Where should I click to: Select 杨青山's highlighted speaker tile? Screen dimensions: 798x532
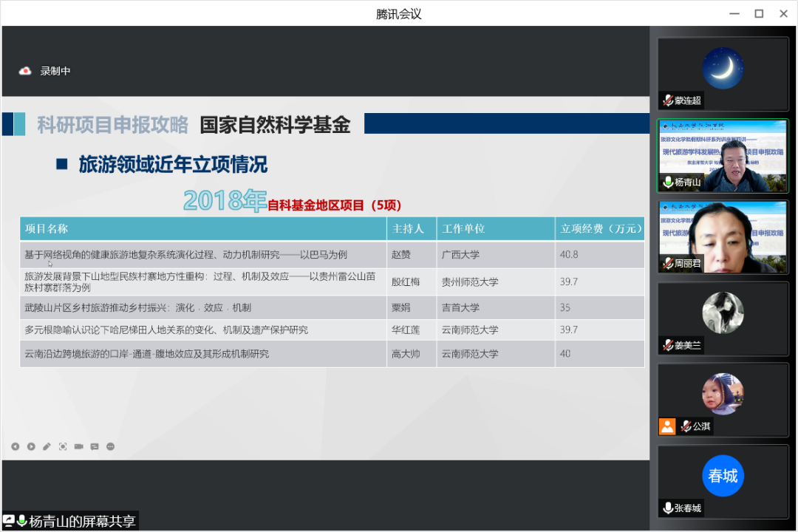723,155
